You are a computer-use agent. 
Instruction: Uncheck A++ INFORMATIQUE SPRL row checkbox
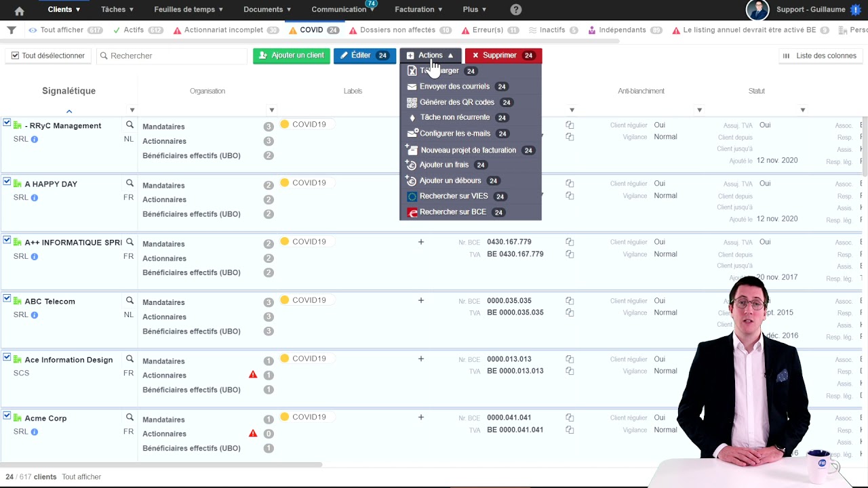click(x=7, y=241)
